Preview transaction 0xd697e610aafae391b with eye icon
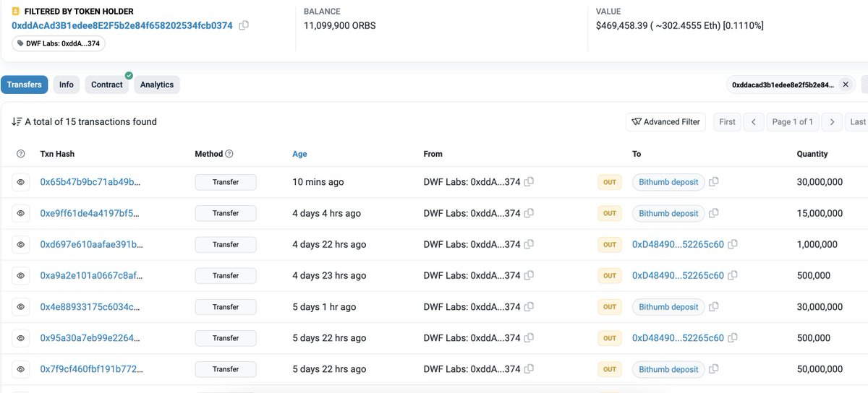The width and height of the screenshot is (868, 393). (x=21, y=244)
